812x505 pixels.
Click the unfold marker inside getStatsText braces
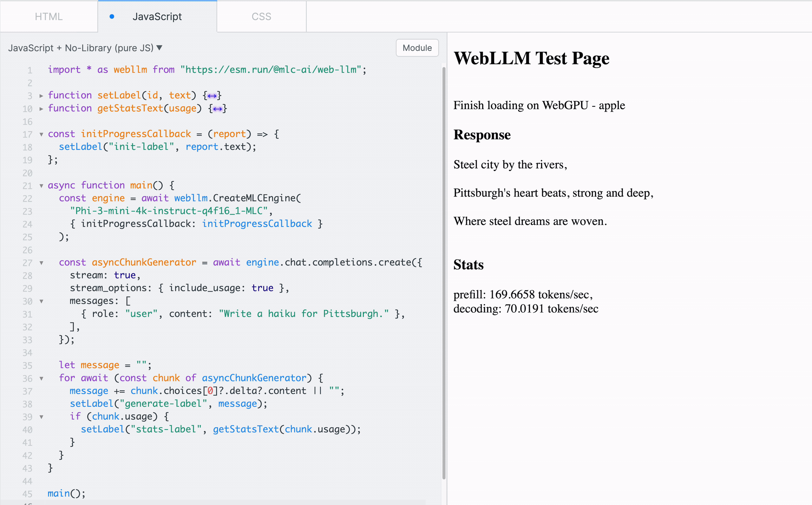tap(218, 109)
